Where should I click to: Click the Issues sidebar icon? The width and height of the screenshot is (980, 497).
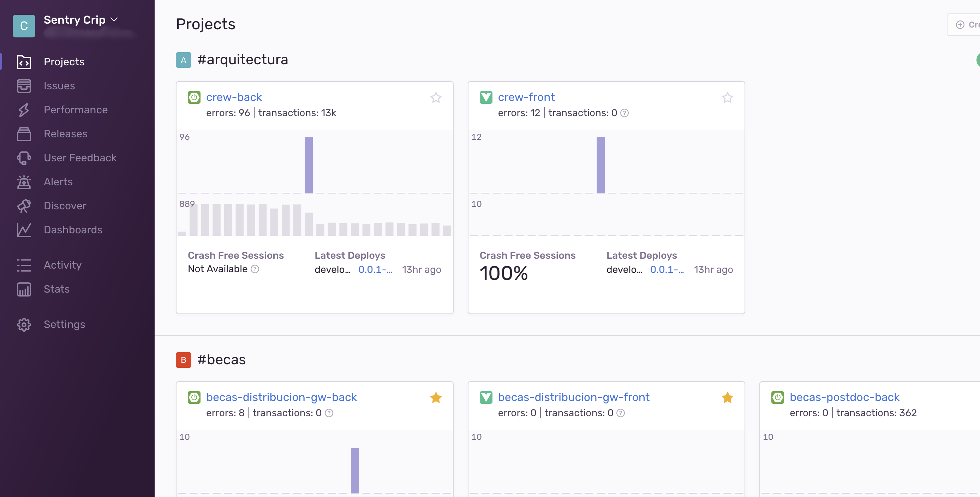click(24, 85)
